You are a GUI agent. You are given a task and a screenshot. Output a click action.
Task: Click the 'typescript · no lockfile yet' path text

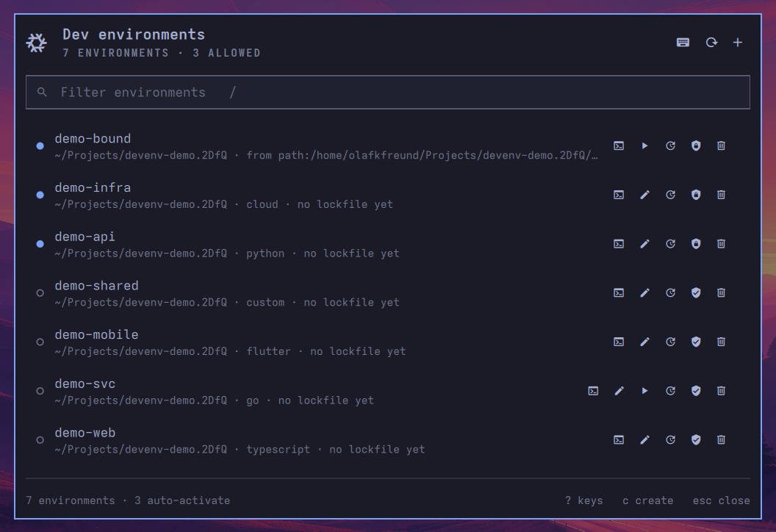(336, 450)
